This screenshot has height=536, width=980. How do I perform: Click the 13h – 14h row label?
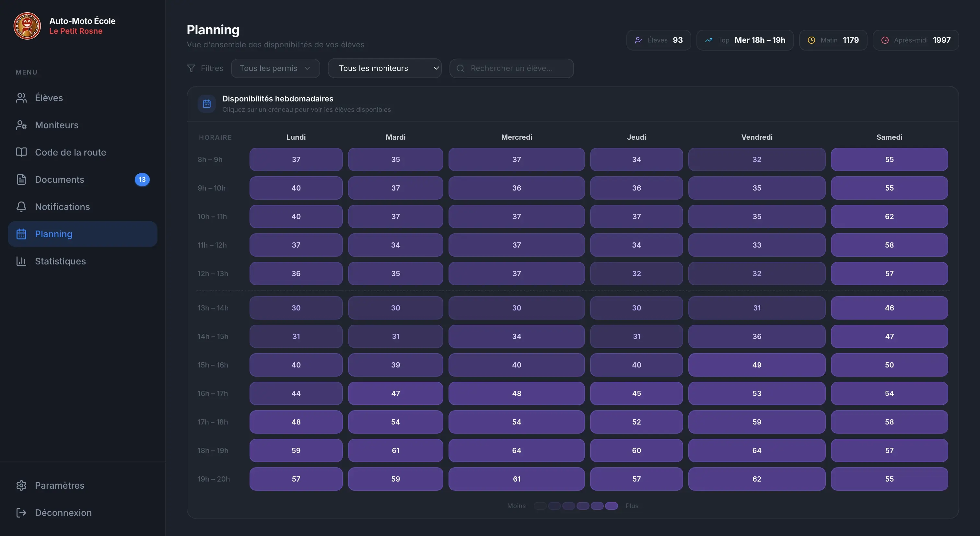pos(213,308)
